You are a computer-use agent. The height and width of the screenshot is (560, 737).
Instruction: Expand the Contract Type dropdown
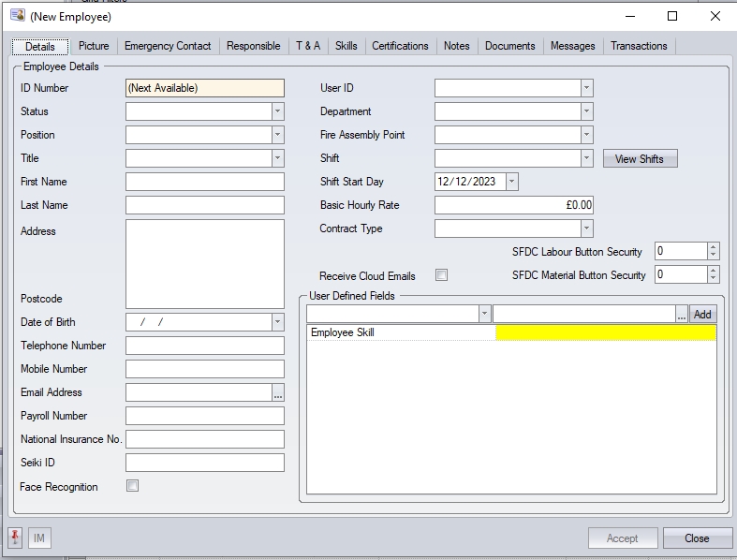[586, 228]
